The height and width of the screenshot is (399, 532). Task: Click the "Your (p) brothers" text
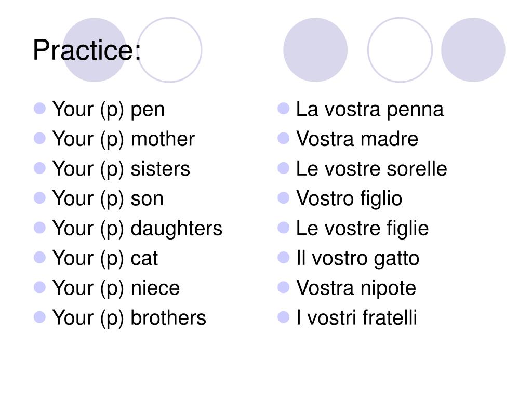[129, 317]
